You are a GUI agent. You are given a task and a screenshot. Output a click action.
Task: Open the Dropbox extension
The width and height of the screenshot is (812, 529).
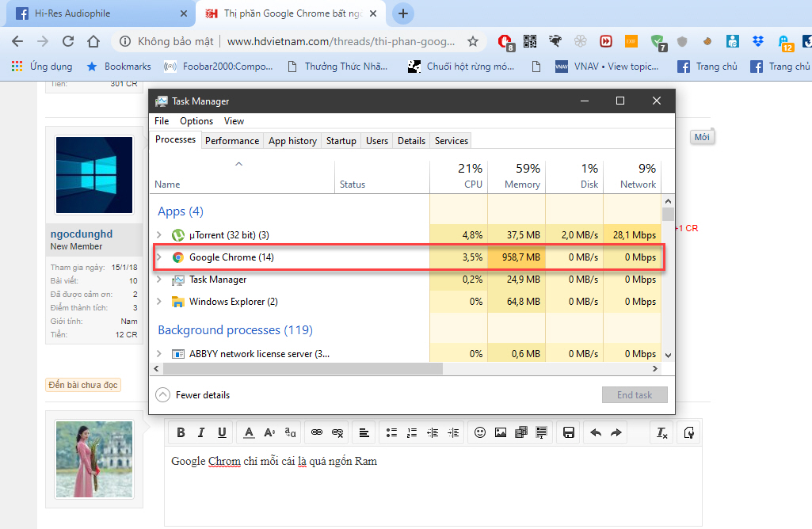tap(758, 41)
